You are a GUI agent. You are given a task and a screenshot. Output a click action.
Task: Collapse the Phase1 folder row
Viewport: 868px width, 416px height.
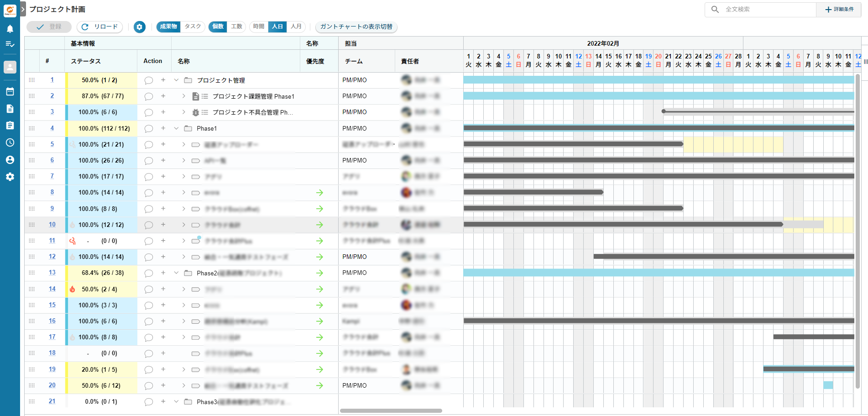click(x=176, y=128)
